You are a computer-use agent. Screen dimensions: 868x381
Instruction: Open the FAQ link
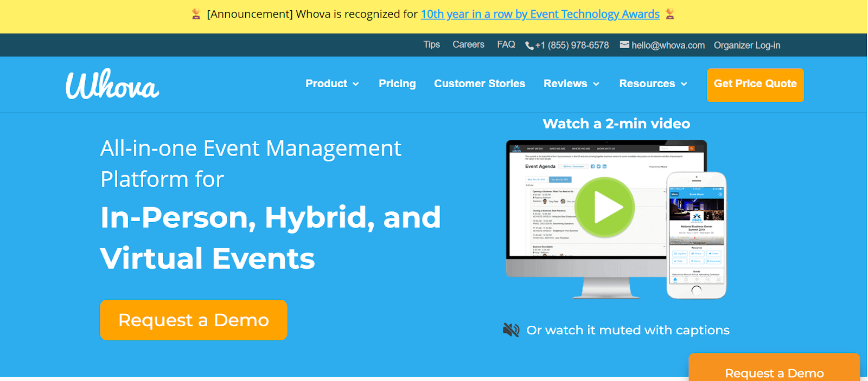[506, 44]
